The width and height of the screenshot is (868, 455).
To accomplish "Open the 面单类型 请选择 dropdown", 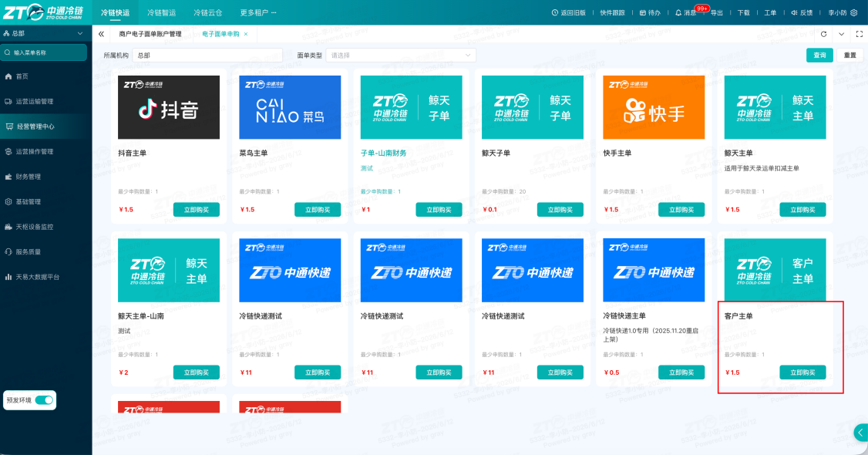I will click(x=400, y=56).
